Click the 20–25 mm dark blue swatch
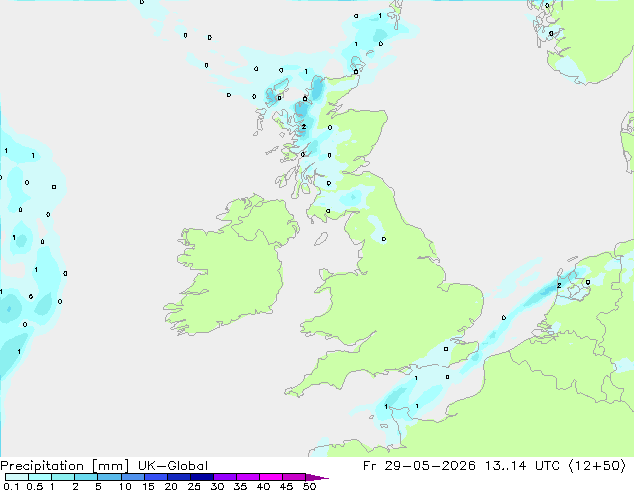634x490 pixels. click(179, 477)
